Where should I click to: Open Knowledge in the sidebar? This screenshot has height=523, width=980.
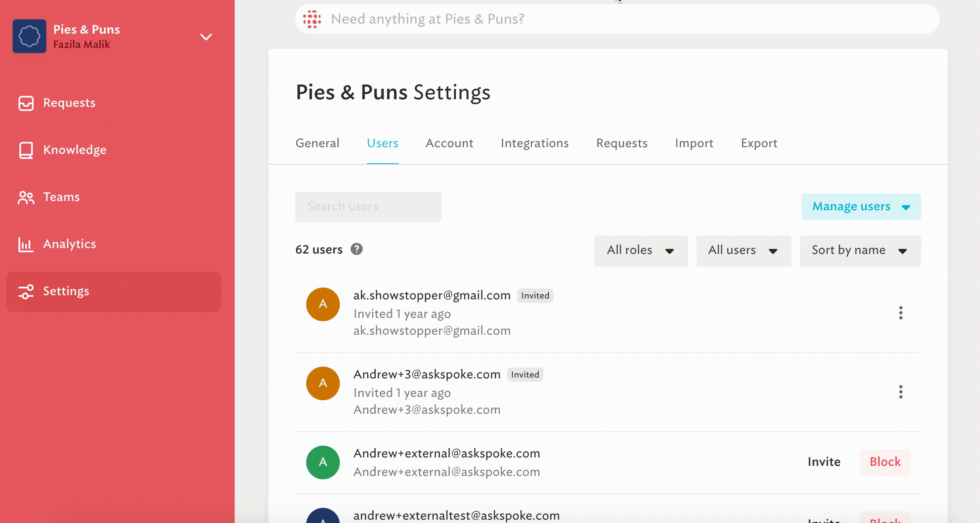(114, 150)
